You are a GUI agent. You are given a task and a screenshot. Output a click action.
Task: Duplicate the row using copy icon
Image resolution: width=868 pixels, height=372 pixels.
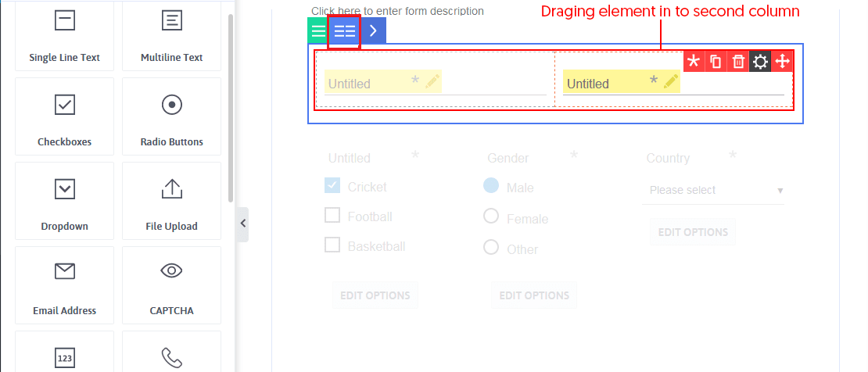click(x=716, y=62)
